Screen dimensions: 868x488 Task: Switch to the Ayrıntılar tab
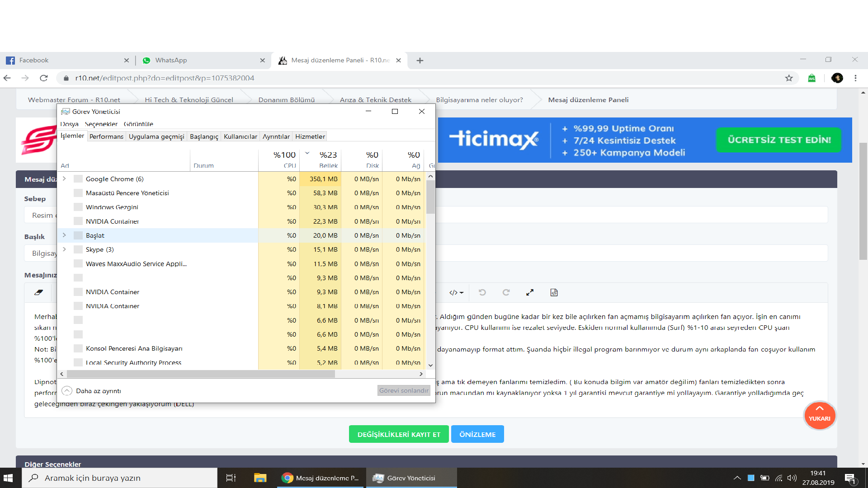276,136
